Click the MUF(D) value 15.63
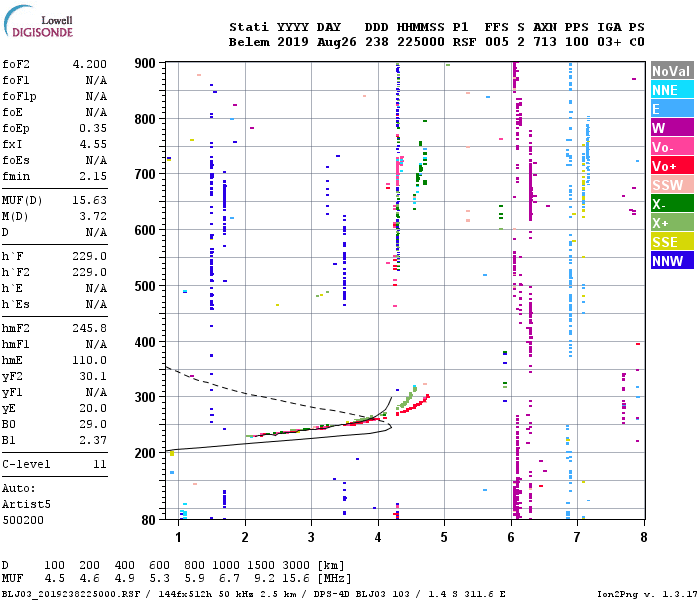Viewport: 700px width, 600px height. pyautogui.click(x=90, y=200)
